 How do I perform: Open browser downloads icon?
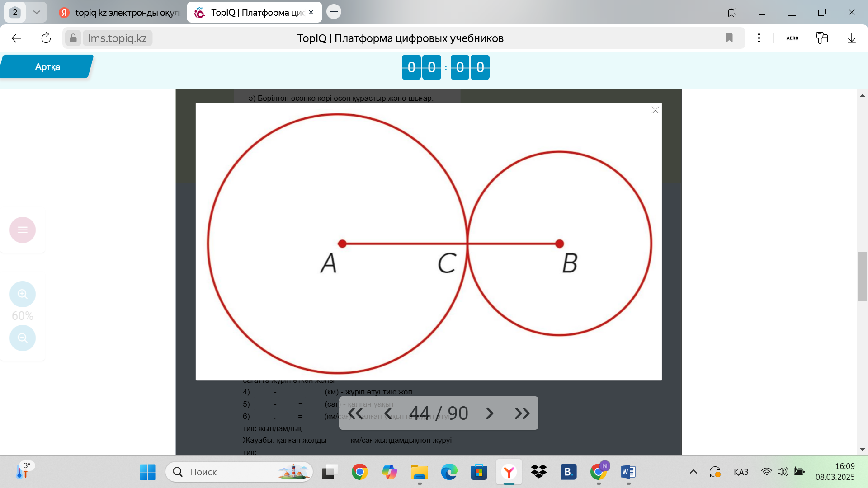[851, 38]
